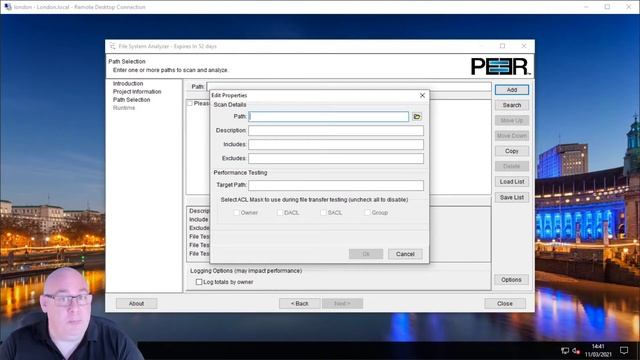The width and height of the screenshot is (640, 360).
Task: Click the Search button
Action: pyautogui.click(x=512, y=105)
